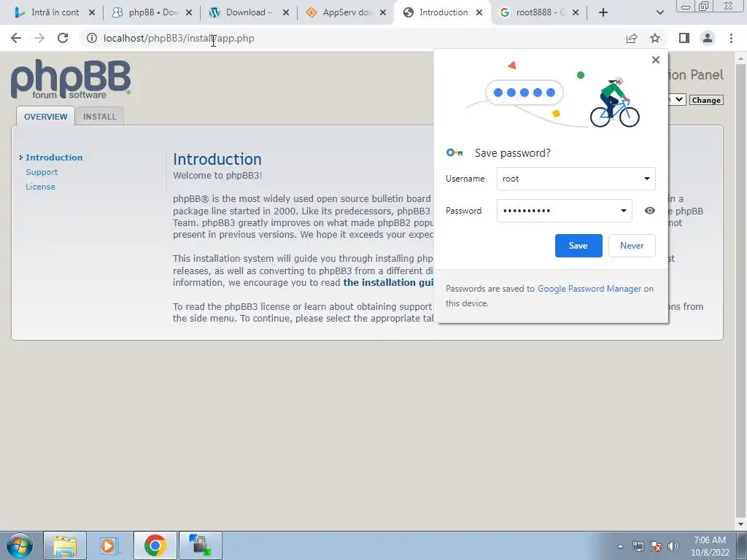Switch to the OVERVIEW tab
This screenshot has width=747, height=560.
point(46,116)
